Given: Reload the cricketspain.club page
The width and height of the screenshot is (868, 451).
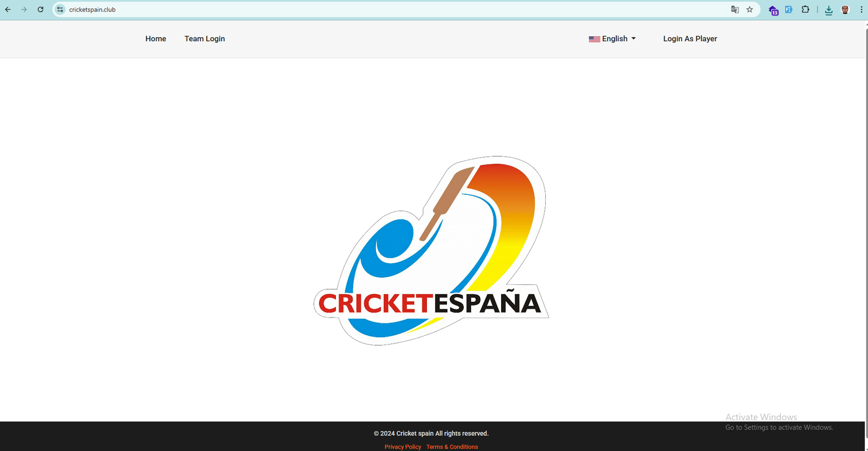Looking at the screenshot, I should click(41, 10).
